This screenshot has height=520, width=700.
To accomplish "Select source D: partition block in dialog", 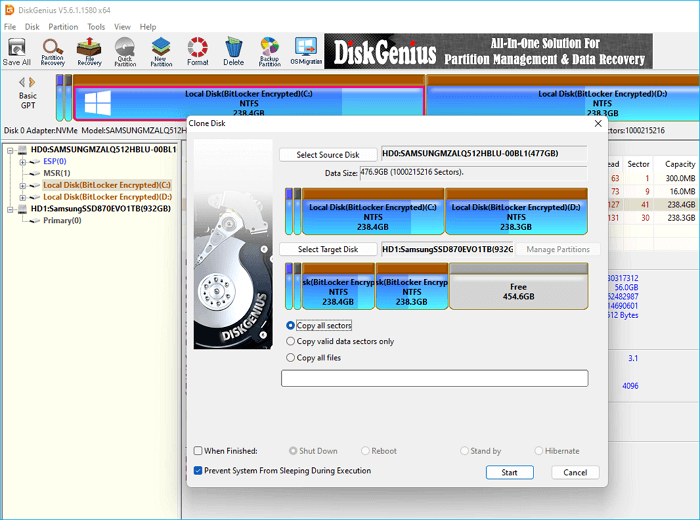I will click(x=516, y=212).
